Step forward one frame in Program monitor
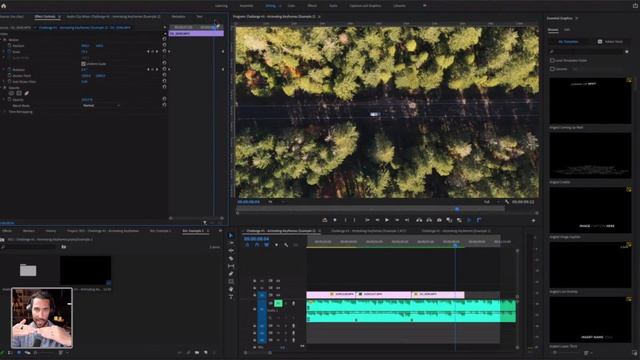This screenshot has height=360, width=640. click(397, 220)
